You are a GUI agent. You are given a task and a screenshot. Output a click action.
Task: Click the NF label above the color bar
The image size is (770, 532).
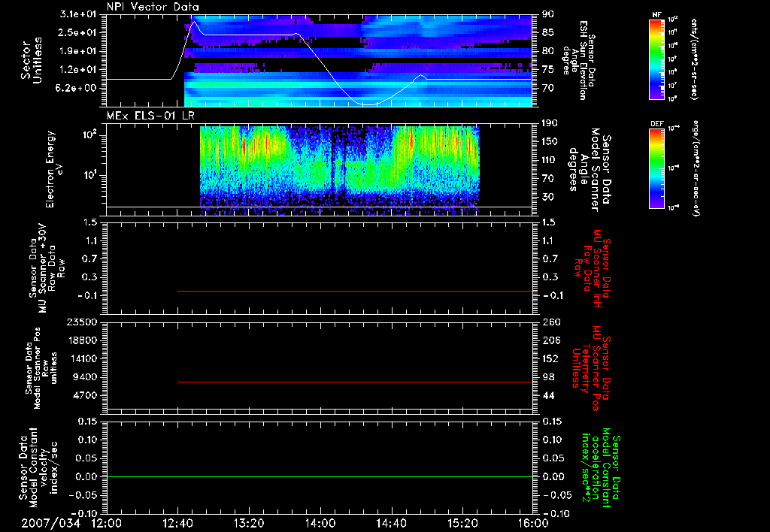657,15
